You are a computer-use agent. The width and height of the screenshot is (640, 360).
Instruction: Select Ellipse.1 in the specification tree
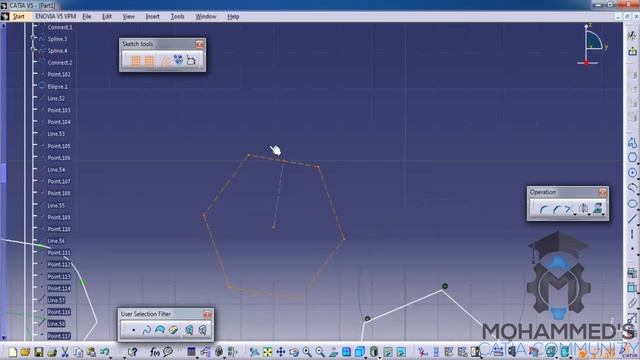point(58,87)
